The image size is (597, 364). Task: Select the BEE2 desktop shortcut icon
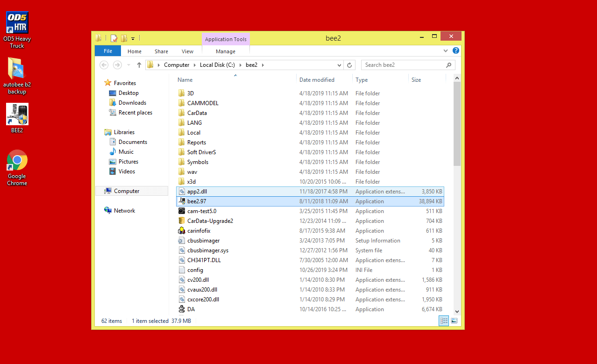[x=17, y=114]
